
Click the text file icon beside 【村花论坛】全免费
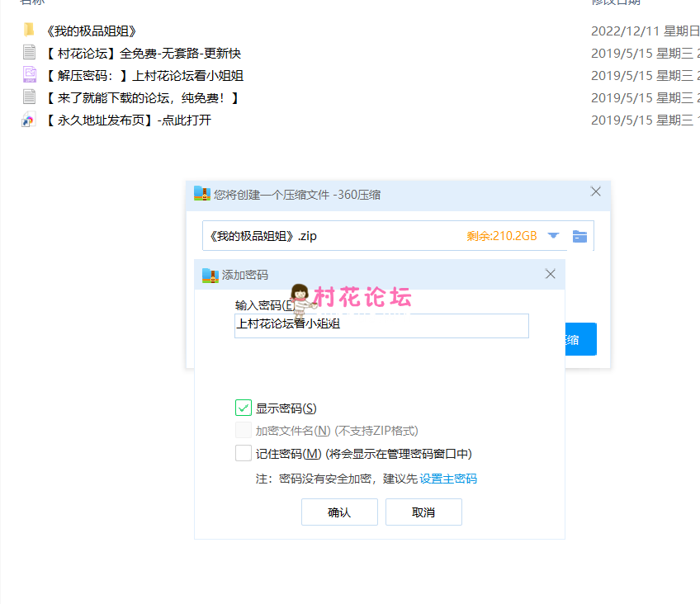pyautogui.click(x=29, y=53)
